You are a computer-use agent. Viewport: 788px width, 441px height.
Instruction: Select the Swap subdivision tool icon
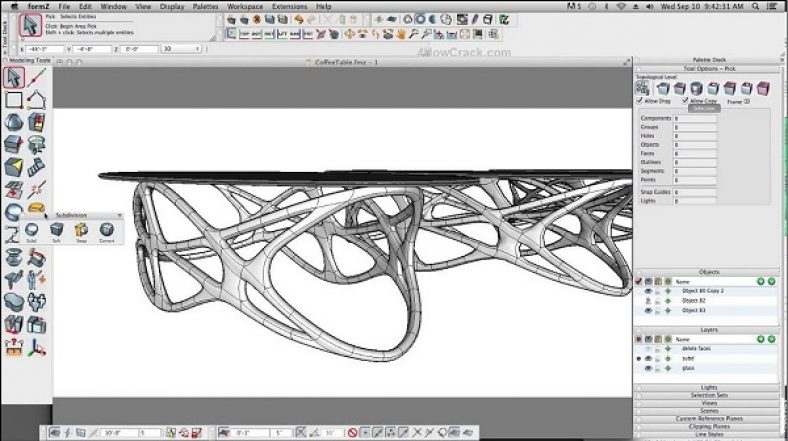coord(82,229)
